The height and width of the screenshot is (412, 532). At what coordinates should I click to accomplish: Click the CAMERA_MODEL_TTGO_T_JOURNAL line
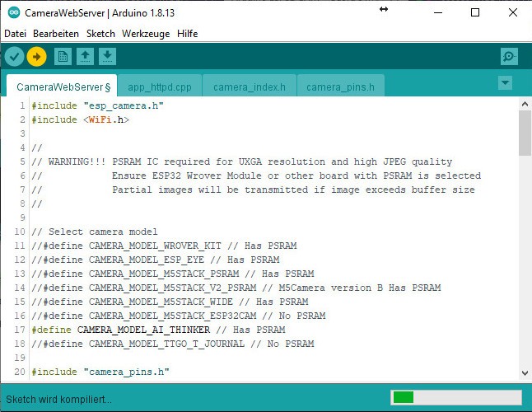click(x=173, y=344)
